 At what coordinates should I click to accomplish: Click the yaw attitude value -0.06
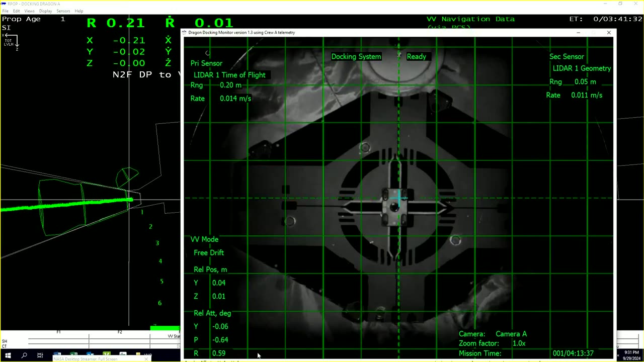220,326
